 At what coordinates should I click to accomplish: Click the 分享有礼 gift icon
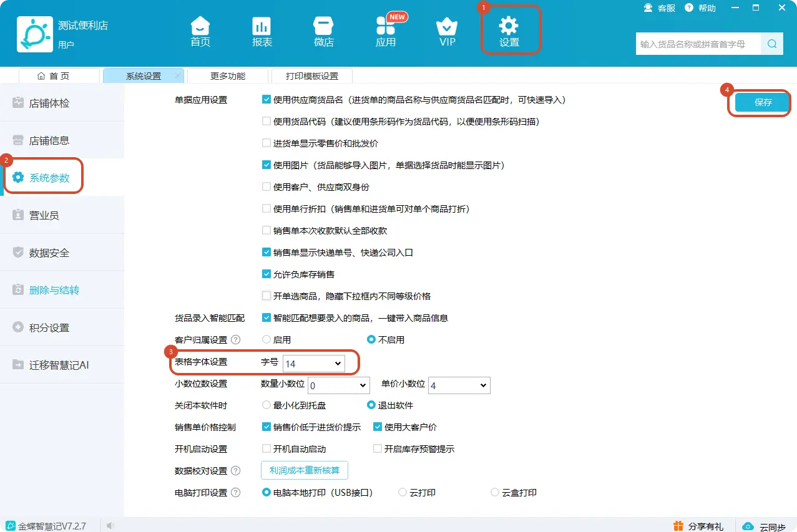[678, 526]
